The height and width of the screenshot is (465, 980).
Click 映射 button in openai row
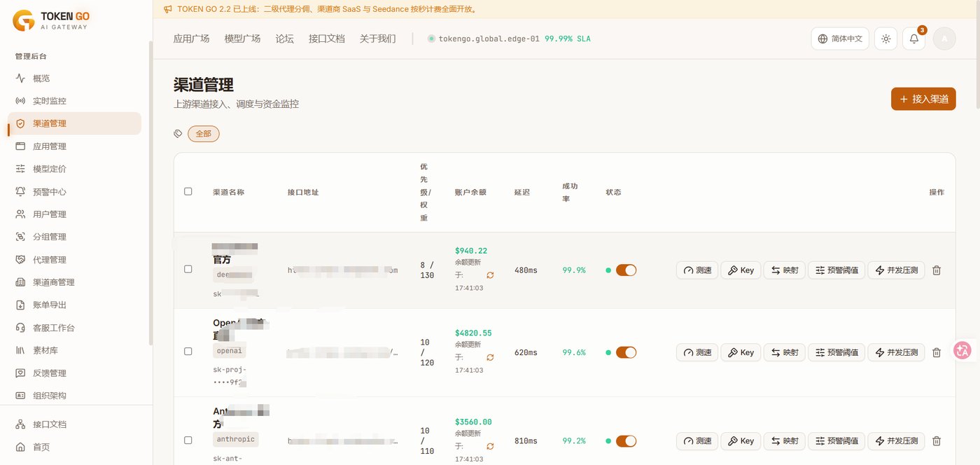point(784,352)
